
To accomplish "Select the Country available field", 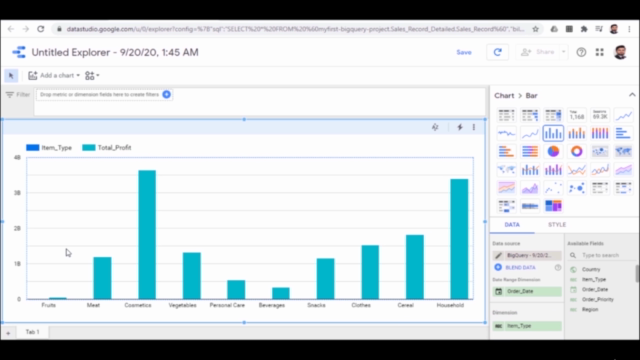I will click(x=591, y=269).
